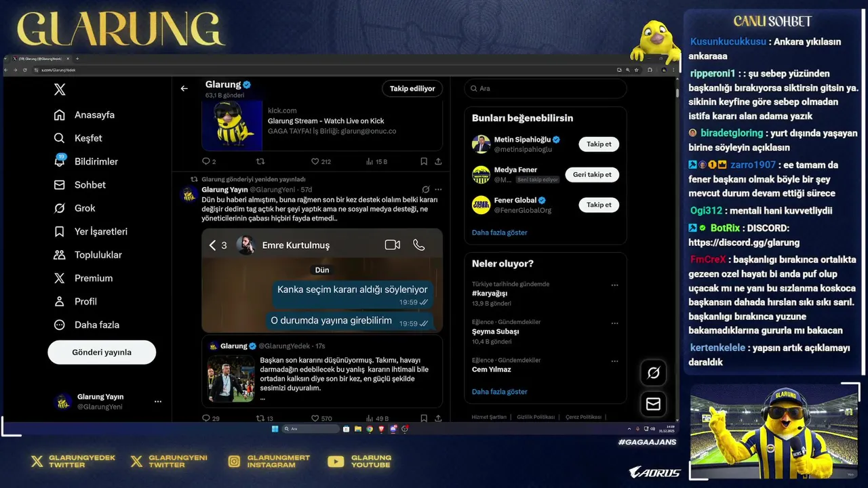Reply to the post with 29 replies

(211, 418)
